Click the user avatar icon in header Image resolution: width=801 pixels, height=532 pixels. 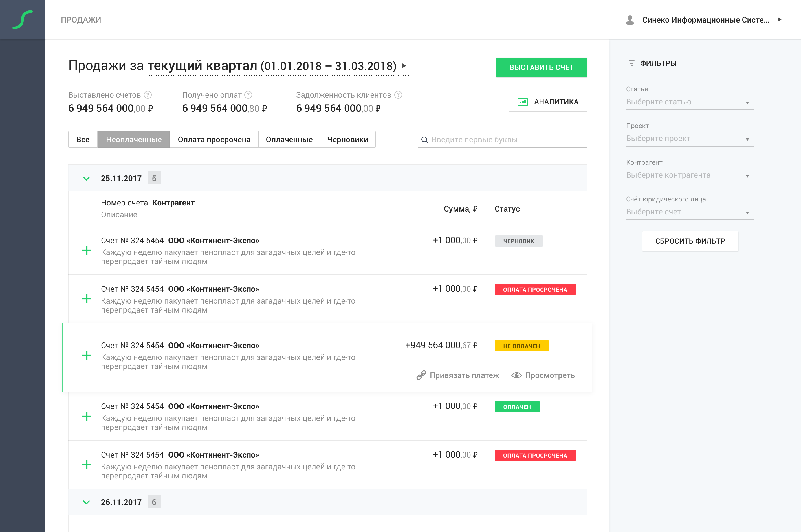tap(630, 20)
